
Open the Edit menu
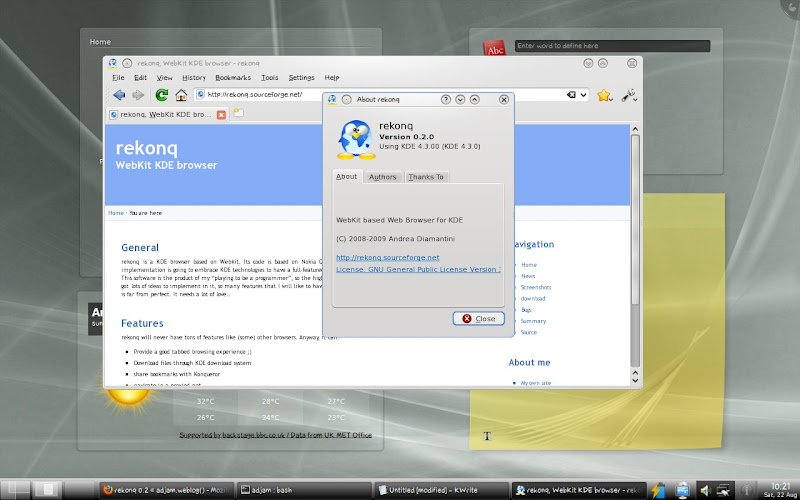click(140, 78)
